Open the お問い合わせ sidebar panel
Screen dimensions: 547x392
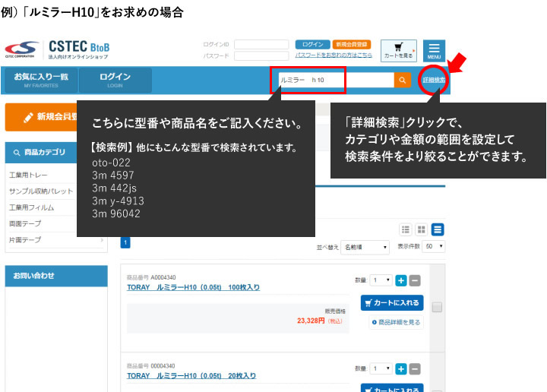56,276
